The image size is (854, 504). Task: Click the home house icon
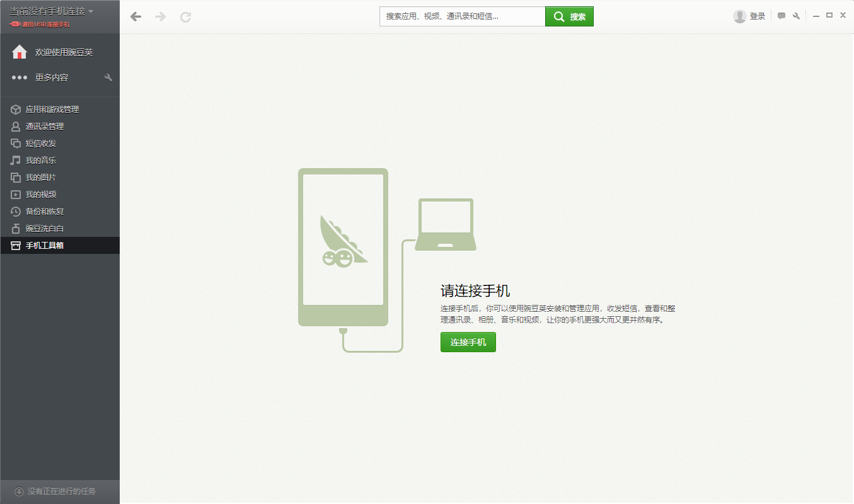[20, 52]
